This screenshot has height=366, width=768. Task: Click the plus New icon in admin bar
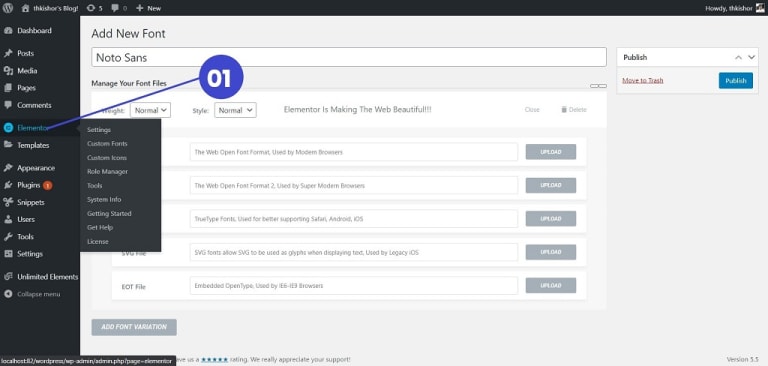(x=140, y=8)
